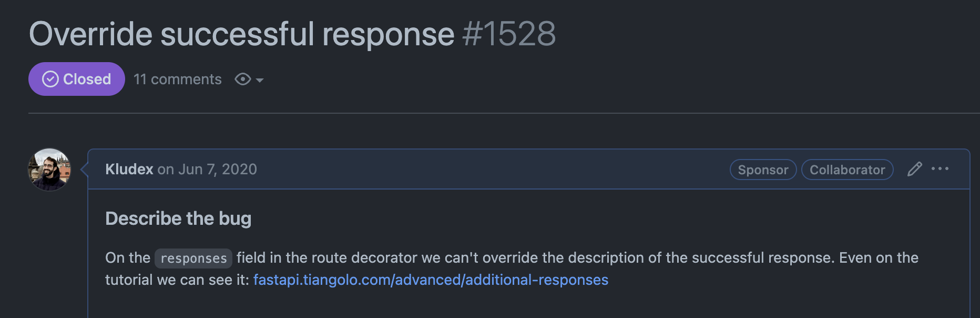Click the Collaborator badge

(x=847, y=170)
